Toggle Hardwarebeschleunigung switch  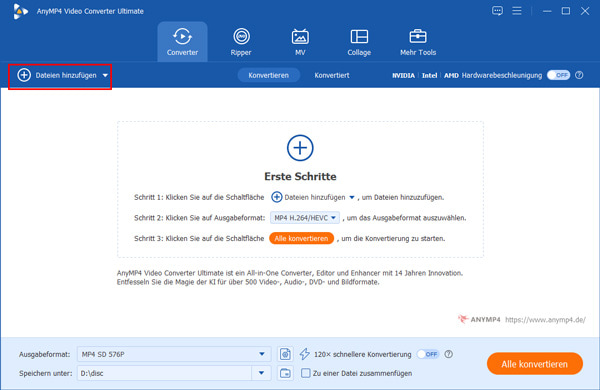click(558, 75)
